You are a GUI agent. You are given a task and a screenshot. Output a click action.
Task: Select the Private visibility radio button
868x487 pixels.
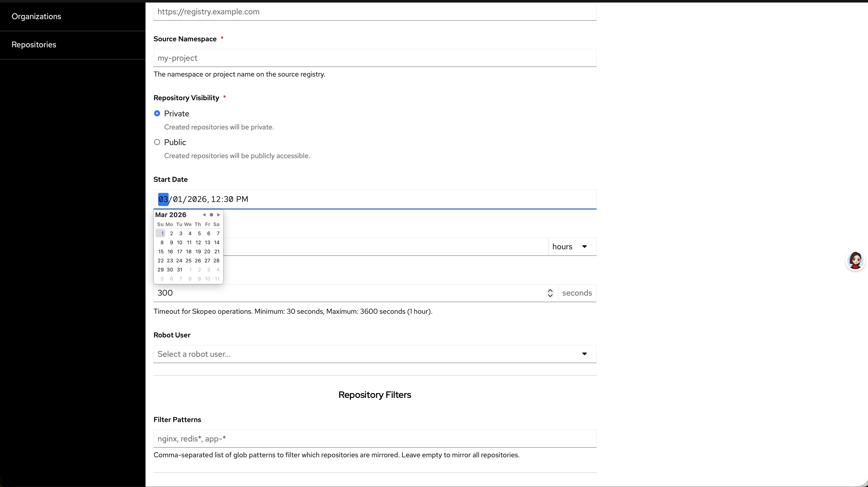[x=157, y=114]
